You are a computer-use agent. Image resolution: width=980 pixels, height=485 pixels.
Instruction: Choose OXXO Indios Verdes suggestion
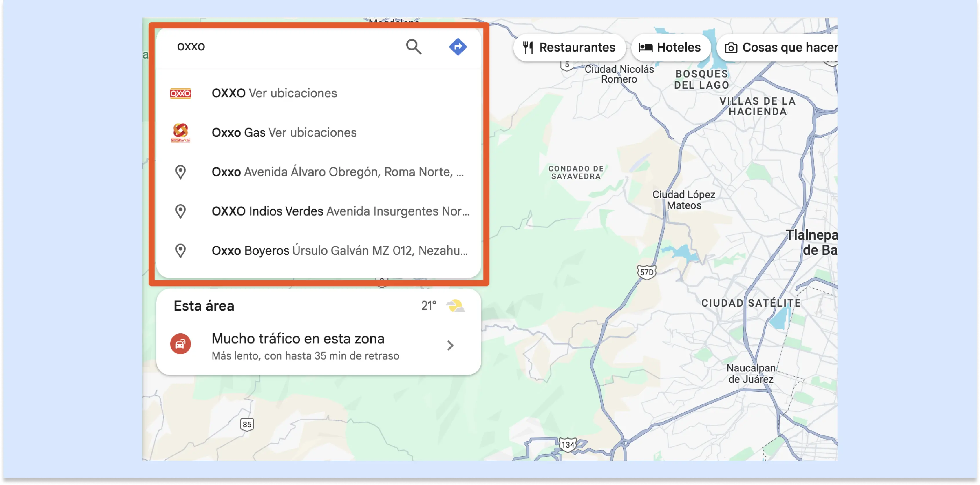coord(319,211)
